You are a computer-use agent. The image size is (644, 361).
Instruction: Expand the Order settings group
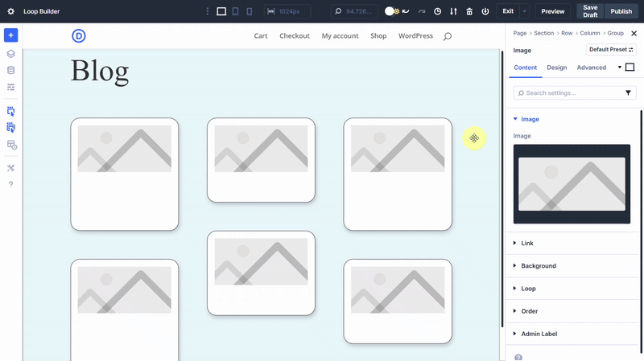[530, 311]
